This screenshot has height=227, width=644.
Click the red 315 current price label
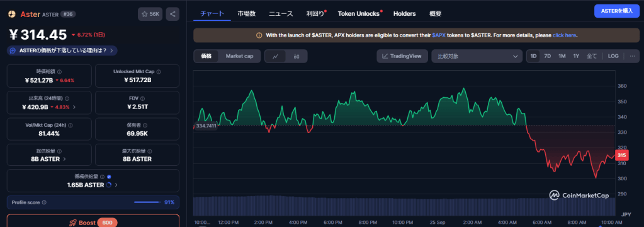click(622, 156)
